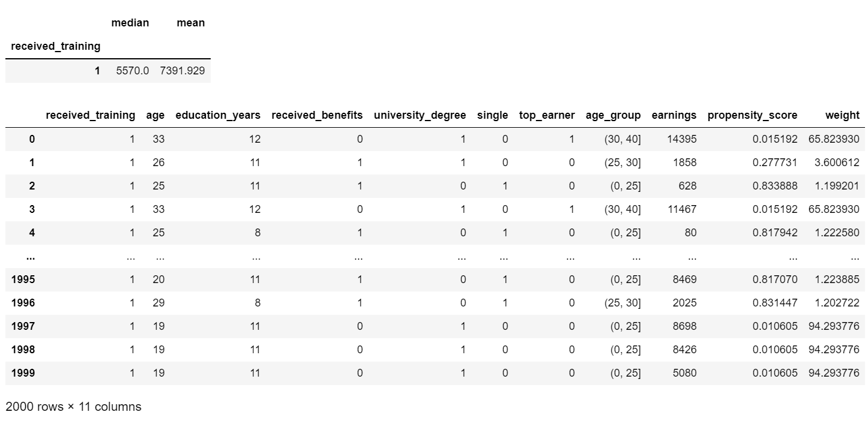This screenshot has width=868, height=421.
Task: Click the earnings cell showing 14395
Action: tap(681, 139)
